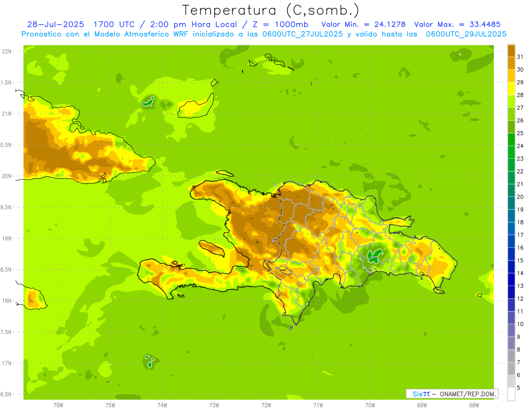532x411 pixels.
Task: Click the yellow colorbar swatch between 28 and 29
Action: pyautogui.click(x=511, y=89)
